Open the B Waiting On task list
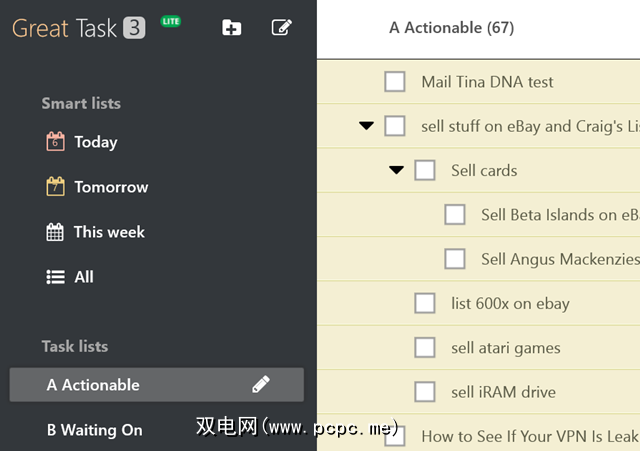 pos(95,430)
